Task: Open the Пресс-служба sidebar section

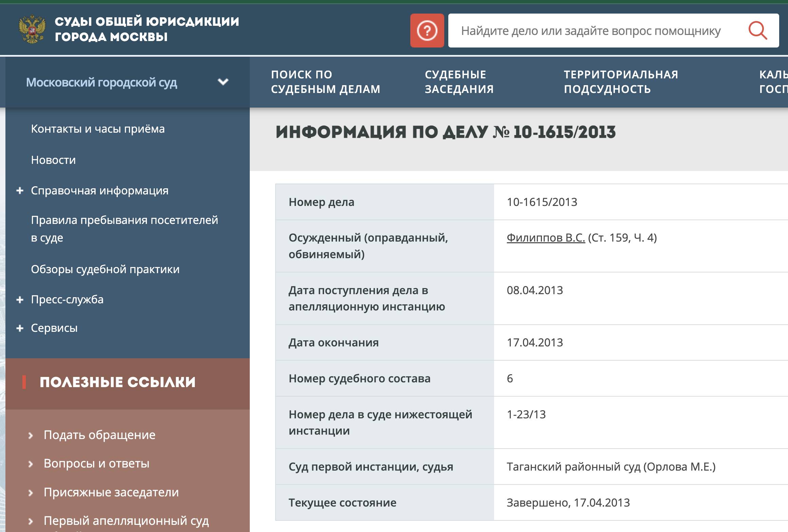Action: tap(67, 300)
